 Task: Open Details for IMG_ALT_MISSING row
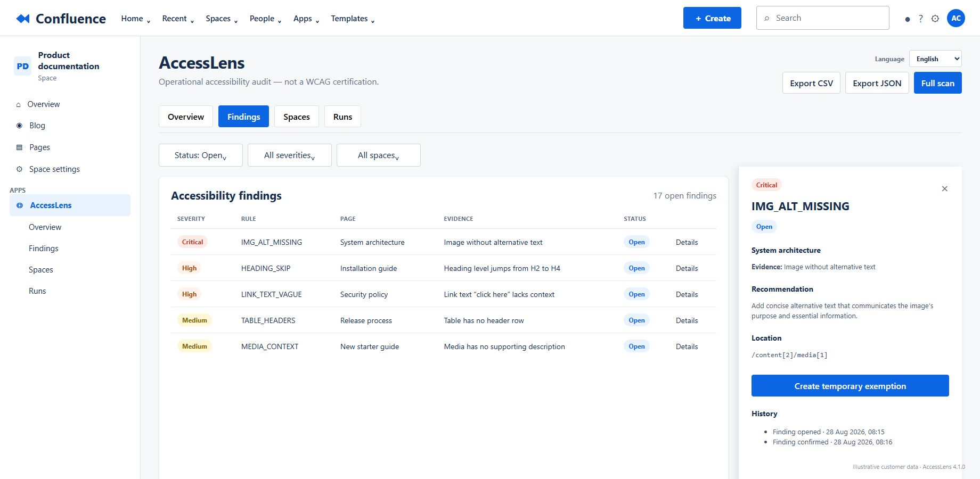pyautogui.click(x=687, y=242)
